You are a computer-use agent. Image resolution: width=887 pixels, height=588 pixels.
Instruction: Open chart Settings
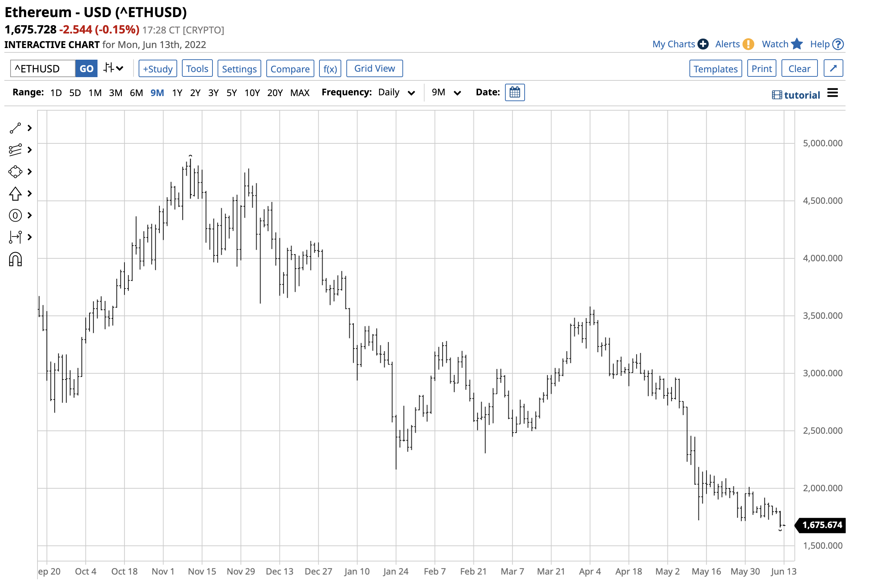[239, 69]
